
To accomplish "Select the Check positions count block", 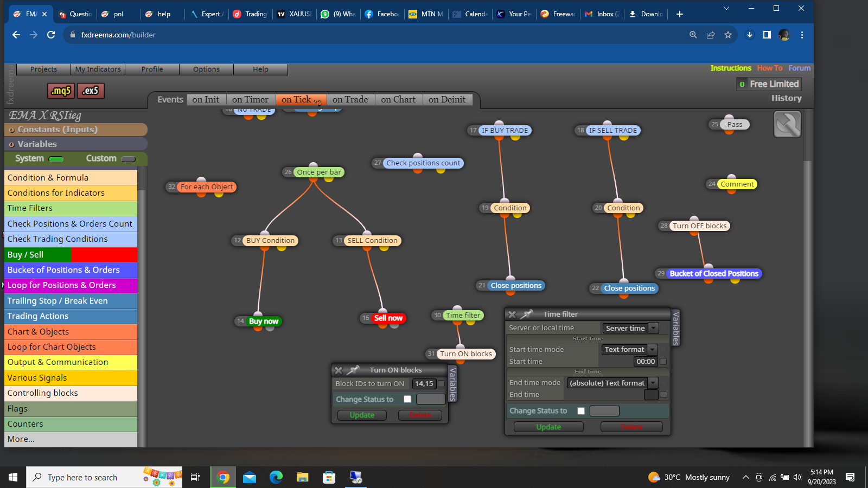I will coord(423,163).
